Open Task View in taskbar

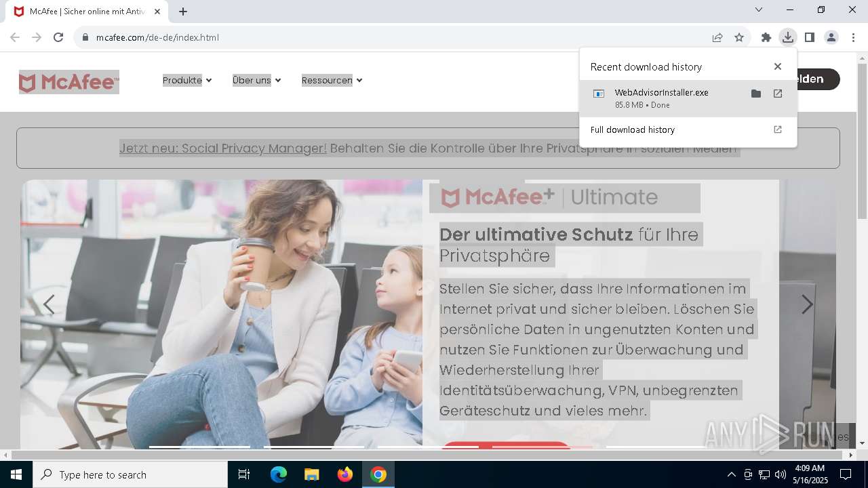[244, 474]
